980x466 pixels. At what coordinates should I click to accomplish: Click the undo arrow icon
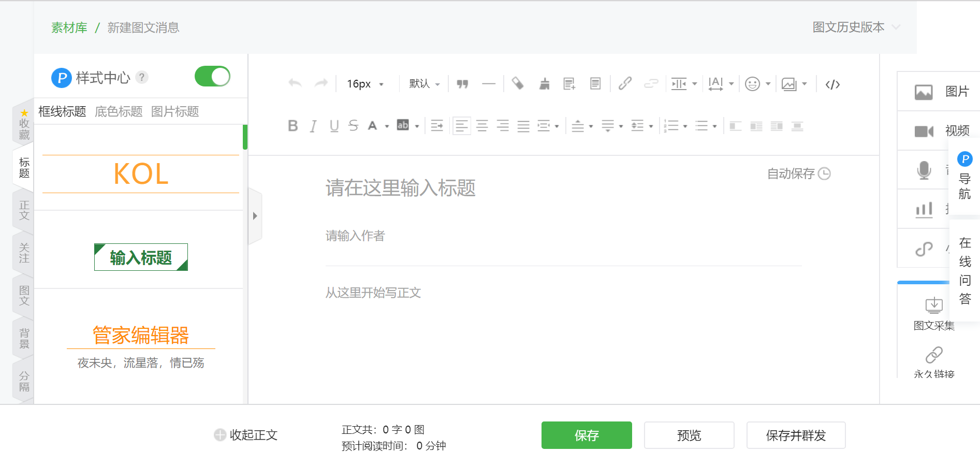pos(295,83)
